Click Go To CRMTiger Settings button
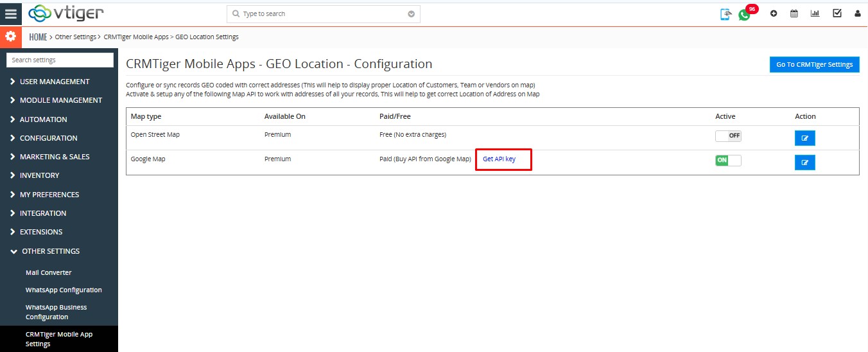 point(814,64)
